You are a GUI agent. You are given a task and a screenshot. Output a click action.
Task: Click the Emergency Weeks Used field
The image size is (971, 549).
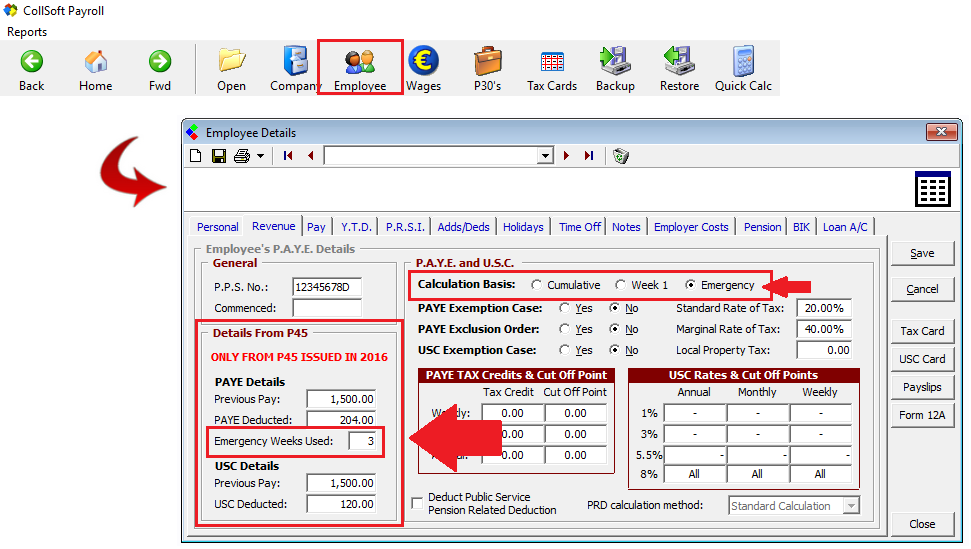(366, 441)
